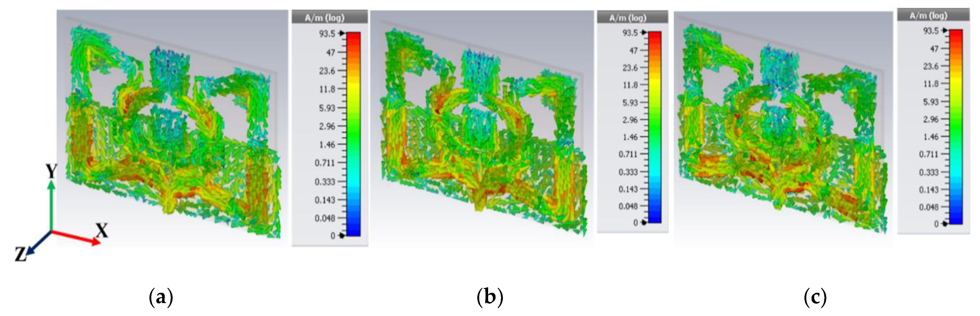Screen dimensions: 980x316
Task: Click the 0 minimum marker arrow in panel a
Action: [342, 236]
